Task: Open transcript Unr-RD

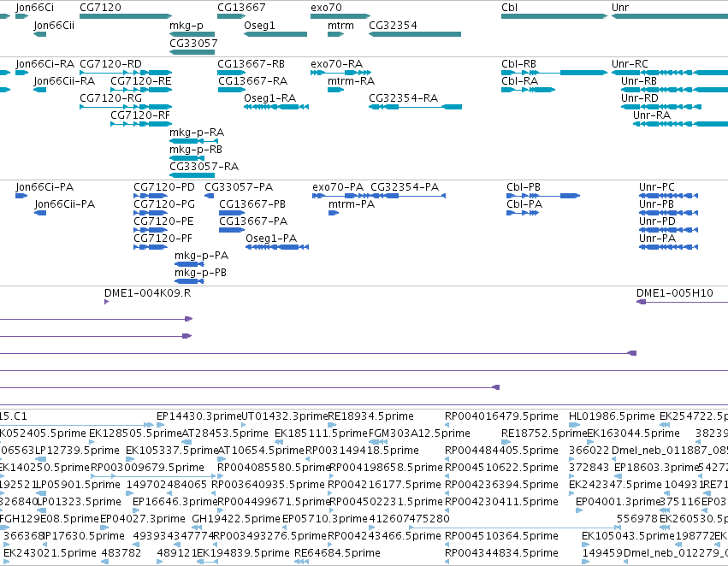Action: coord(639,98)
